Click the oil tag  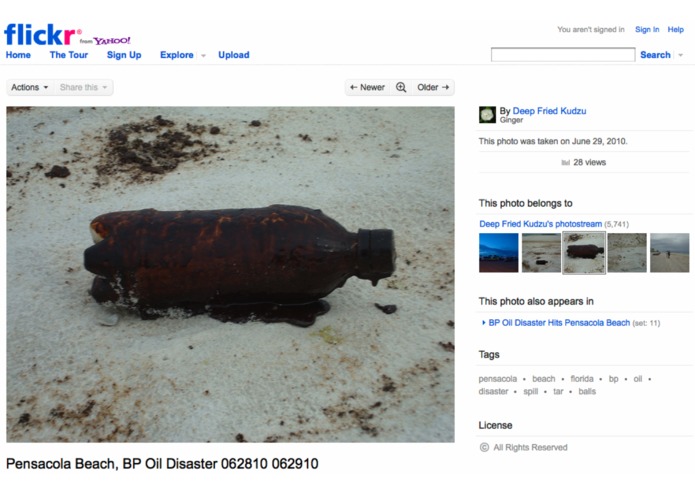coord(638,379)
